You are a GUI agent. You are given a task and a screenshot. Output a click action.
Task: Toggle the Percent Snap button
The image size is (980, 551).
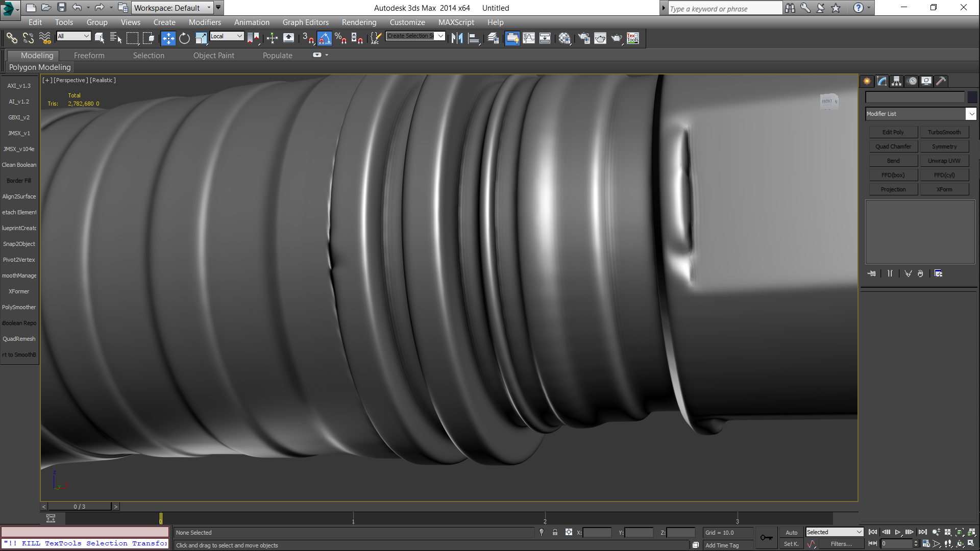pos(340,38)
